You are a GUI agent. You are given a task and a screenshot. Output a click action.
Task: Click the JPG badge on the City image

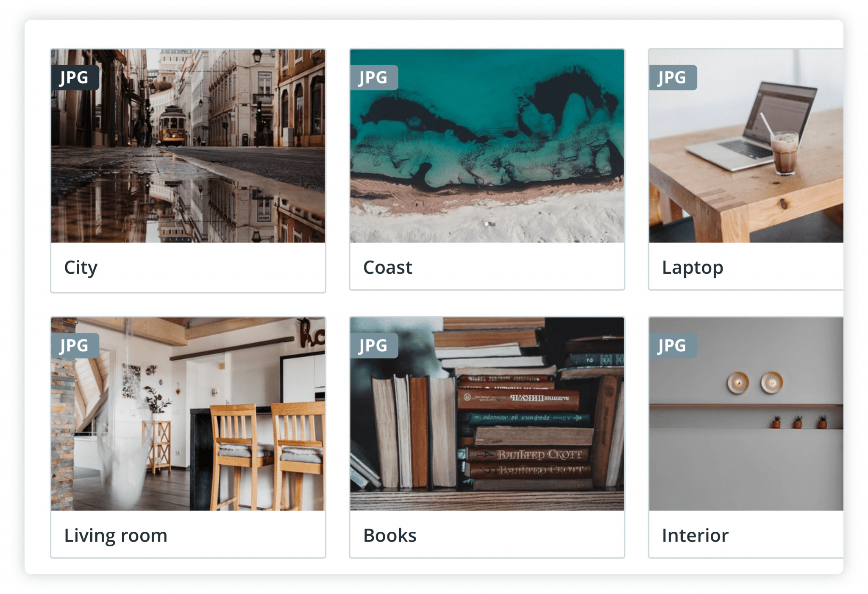click(77, 78)
